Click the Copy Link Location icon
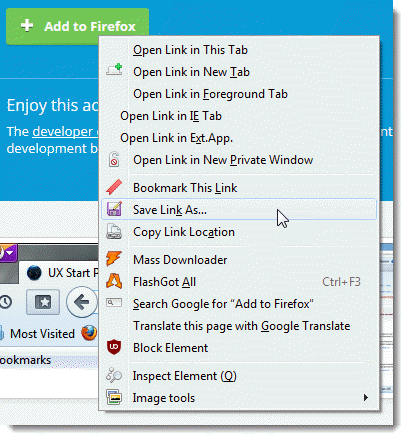408x440 pixels. click(x=114, y=231)
